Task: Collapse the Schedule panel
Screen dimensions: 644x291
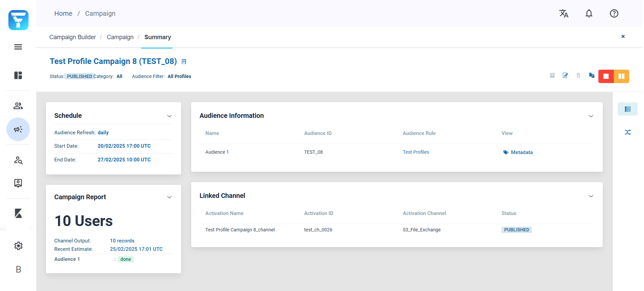Action: (169, 116)
